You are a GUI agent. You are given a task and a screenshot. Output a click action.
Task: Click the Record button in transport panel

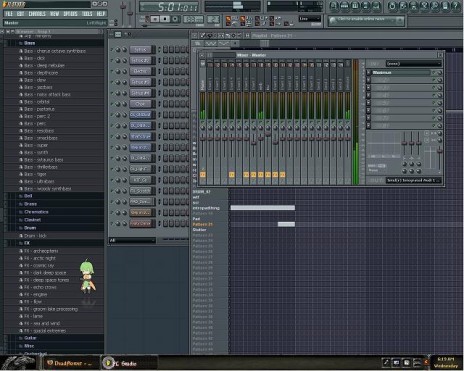coord(175,19)
